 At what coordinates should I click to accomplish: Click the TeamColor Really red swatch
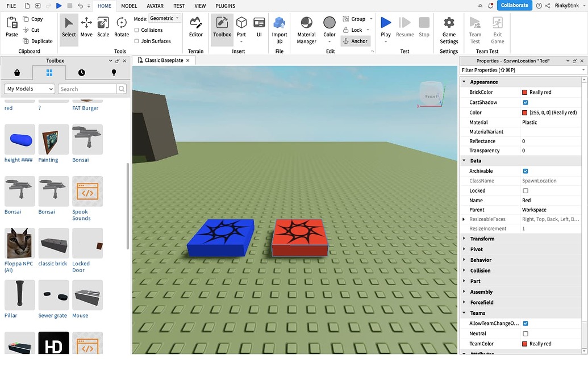point(524,344)
